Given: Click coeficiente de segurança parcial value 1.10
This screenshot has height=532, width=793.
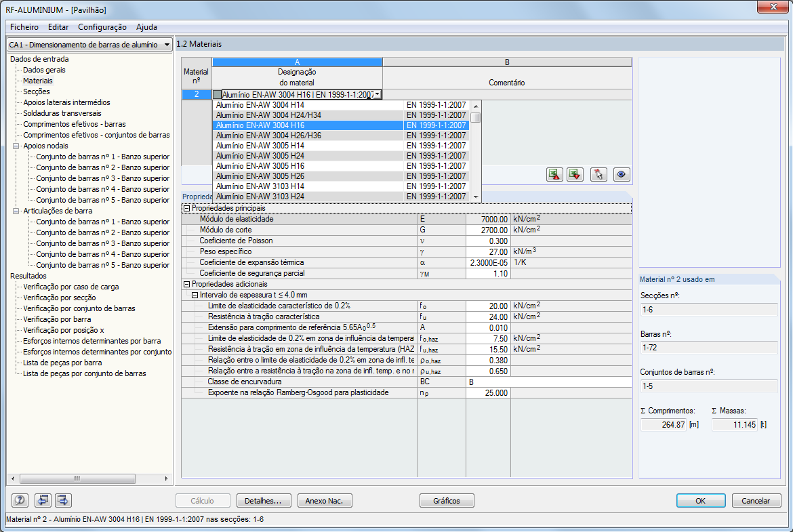Looking at the screenshot, I should [488, 274].
